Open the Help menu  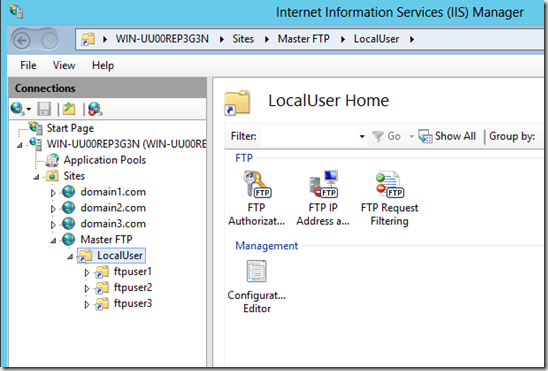pyautogui.click(x=103, y=65)
